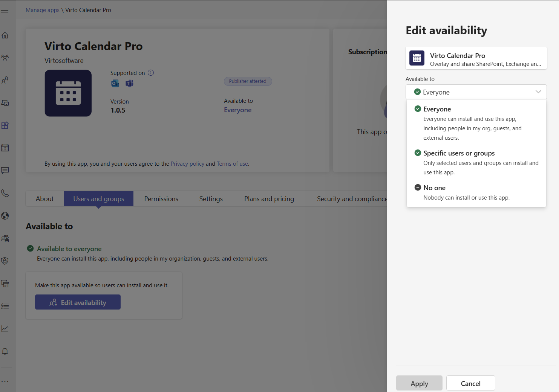
Task: Open Teams apps icon in sidebar
Action: pyautogui.click(x=5, y=125)
